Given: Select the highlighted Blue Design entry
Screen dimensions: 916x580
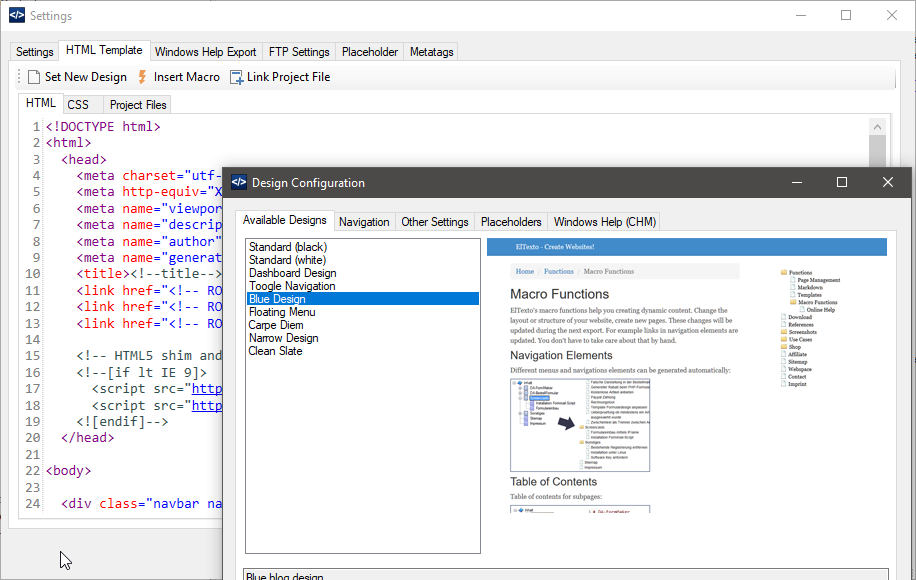Looking at the screenshot, I should (x=363, y=299).
